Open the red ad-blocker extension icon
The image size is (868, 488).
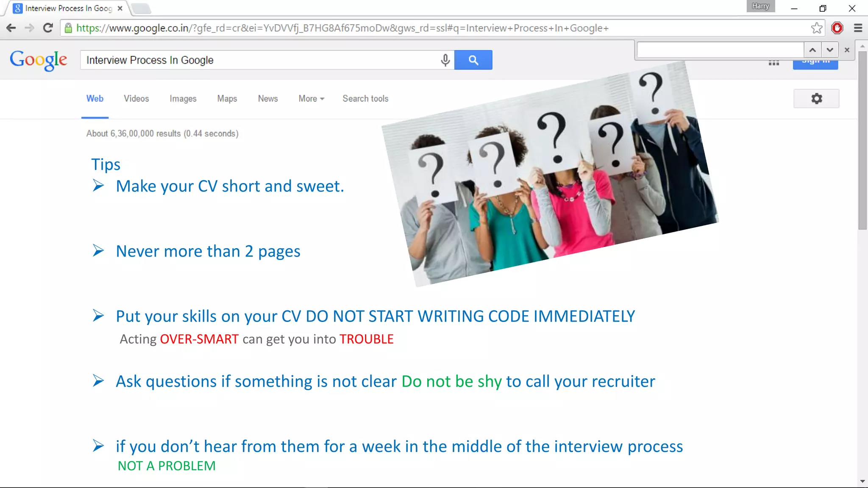coord(837,28)
